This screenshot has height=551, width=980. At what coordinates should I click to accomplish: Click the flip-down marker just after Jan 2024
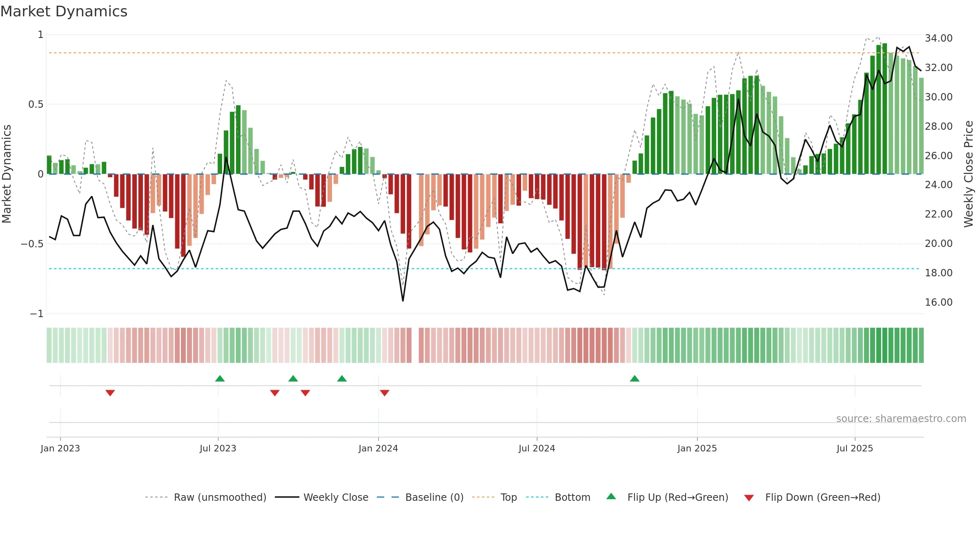[x=385, y=393]
